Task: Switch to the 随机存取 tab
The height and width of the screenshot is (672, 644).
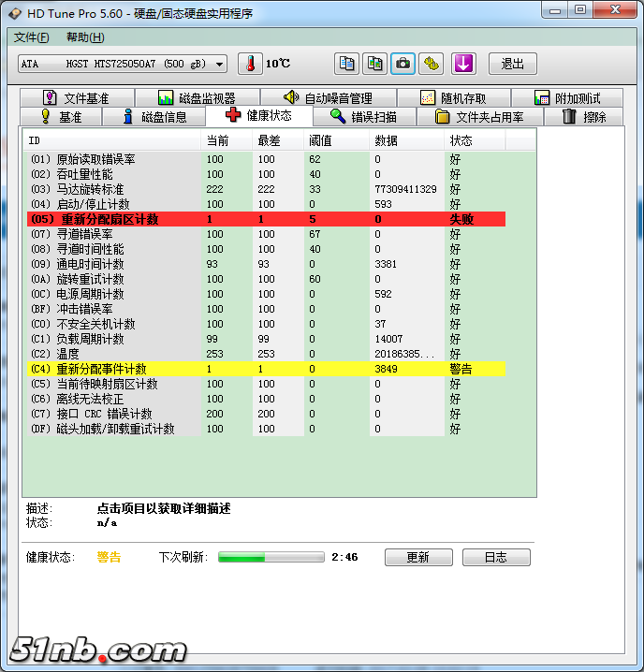Action: [454, 98]
